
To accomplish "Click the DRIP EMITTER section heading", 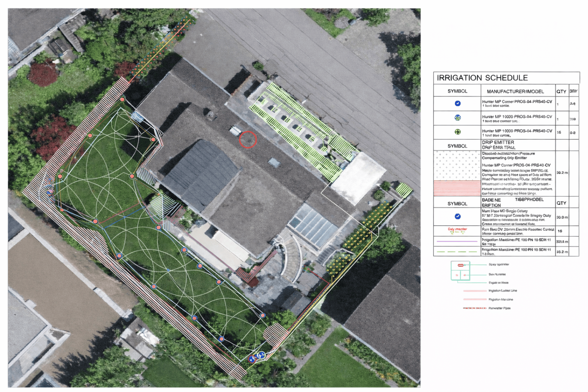I will pos(498,142).
